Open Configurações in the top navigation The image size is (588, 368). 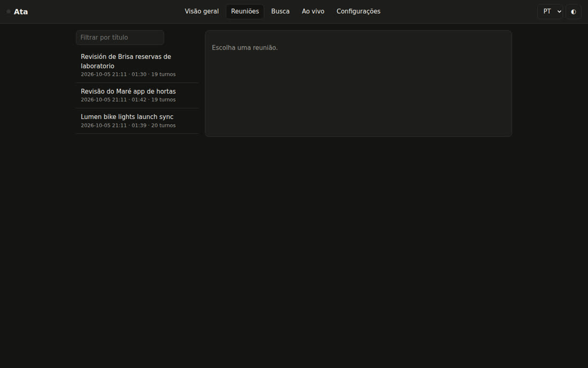pos(359,12)
